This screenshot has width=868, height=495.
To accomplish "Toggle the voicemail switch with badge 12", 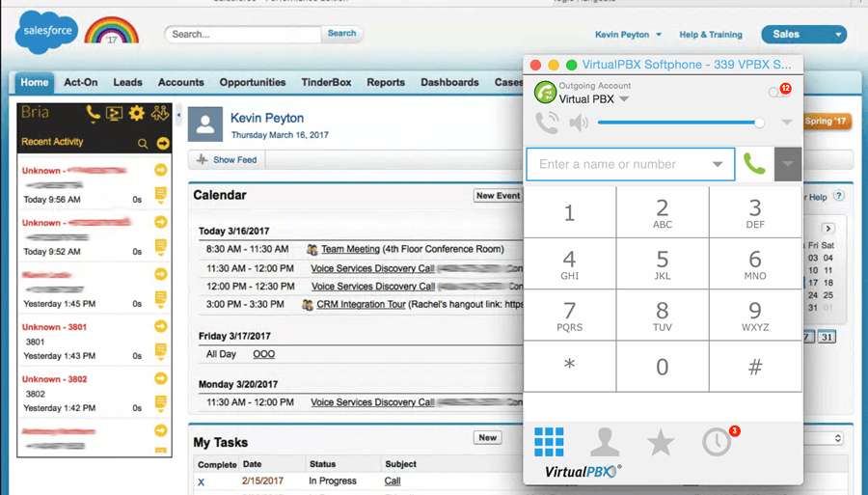I will pos(779,92).
